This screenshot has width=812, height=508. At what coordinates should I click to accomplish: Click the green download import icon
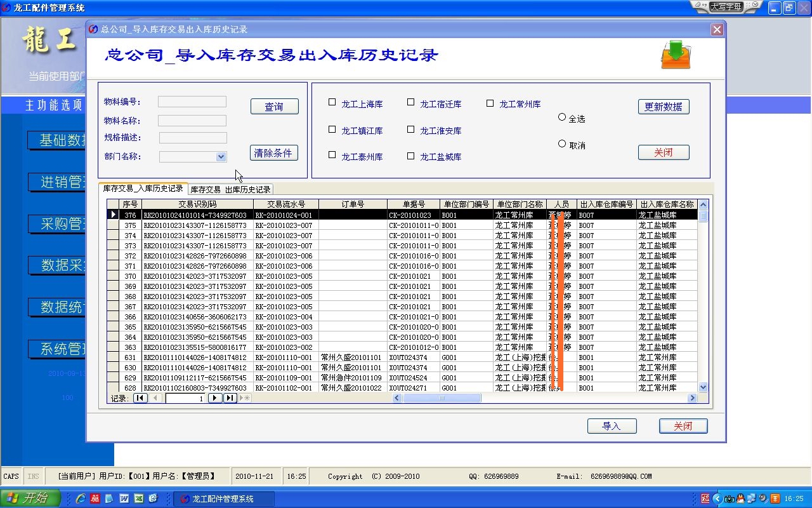click(x=676, y=55)
